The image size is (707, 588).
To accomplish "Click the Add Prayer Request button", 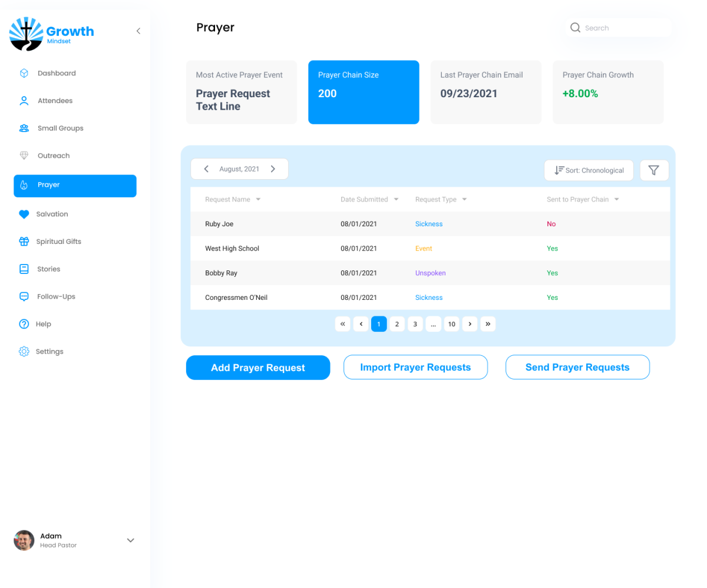I will click(258, 368).
